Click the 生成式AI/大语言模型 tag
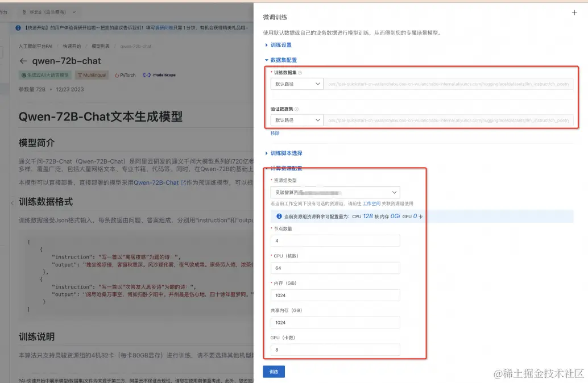 click(x=45, y=75)
